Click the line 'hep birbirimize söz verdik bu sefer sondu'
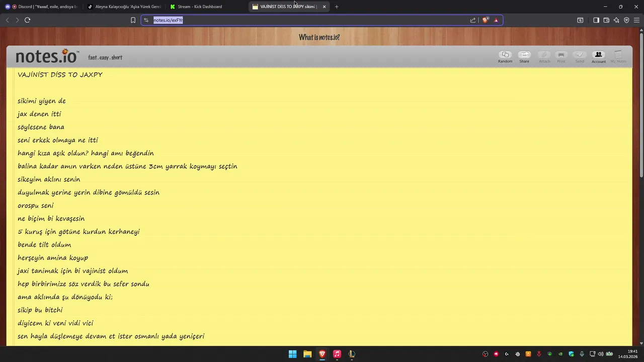The height and width of the screenshot is (362, 644). [84, 284]
